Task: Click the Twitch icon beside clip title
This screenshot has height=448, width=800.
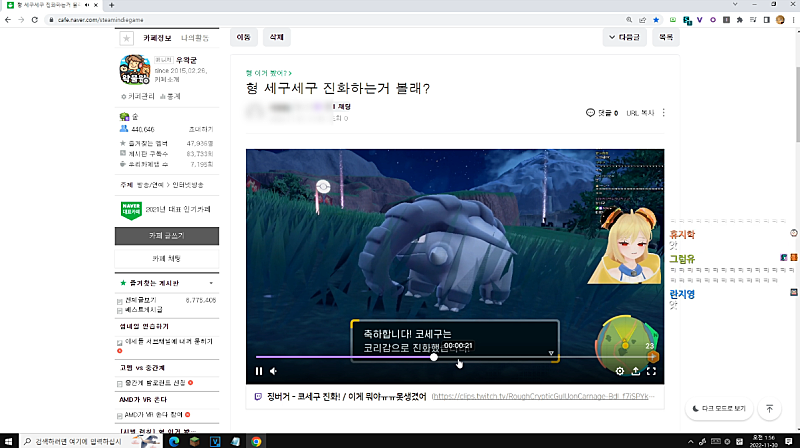Action: (x=258, y=396)
